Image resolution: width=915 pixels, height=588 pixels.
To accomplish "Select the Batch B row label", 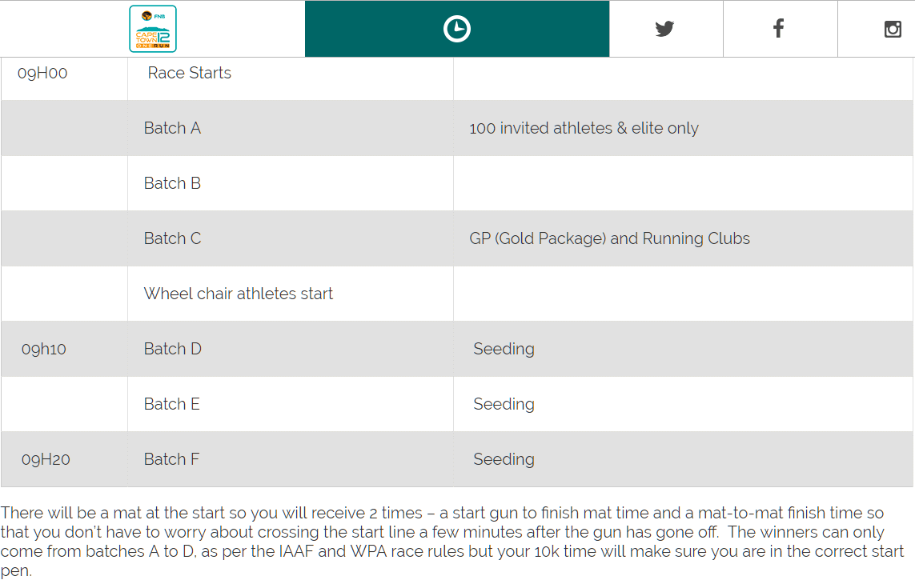I will pyautogui.click(x=172, y=183).
